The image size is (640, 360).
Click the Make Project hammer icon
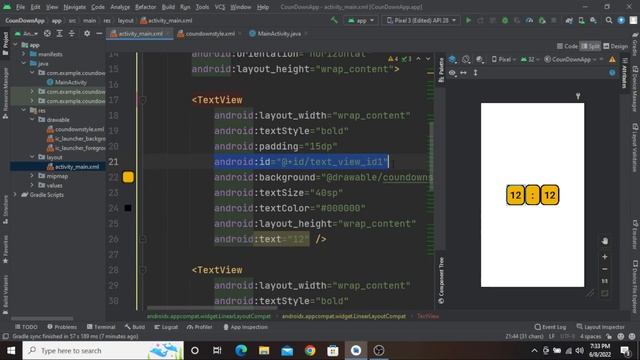334,20
